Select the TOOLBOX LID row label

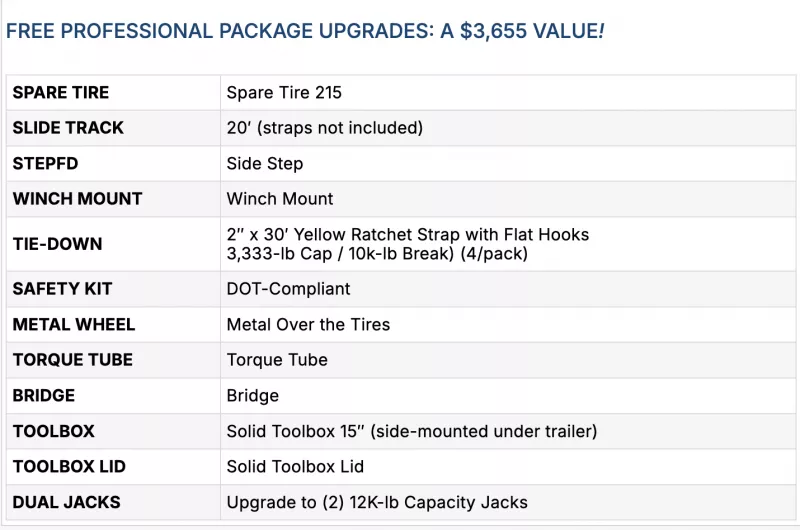tap(69, 466)
